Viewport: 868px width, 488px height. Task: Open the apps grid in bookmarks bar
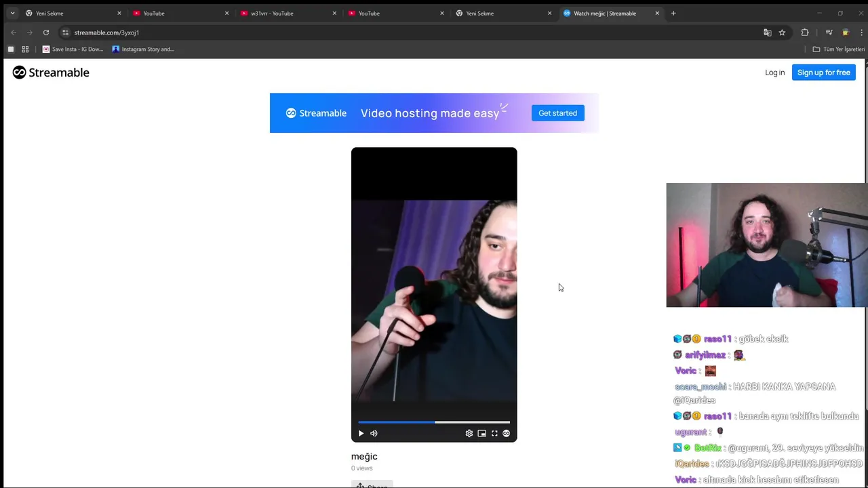pyautogui.click(x=25, y=49)
